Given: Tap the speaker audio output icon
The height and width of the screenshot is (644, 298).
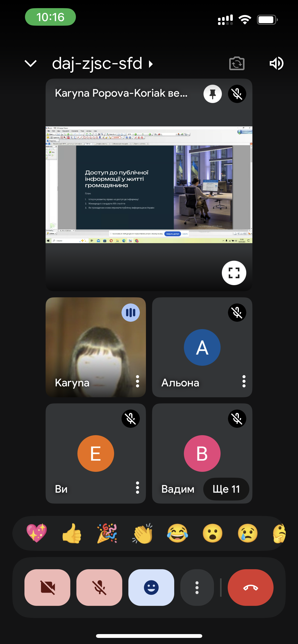Looking at the screenshot, I should point(276,64).
